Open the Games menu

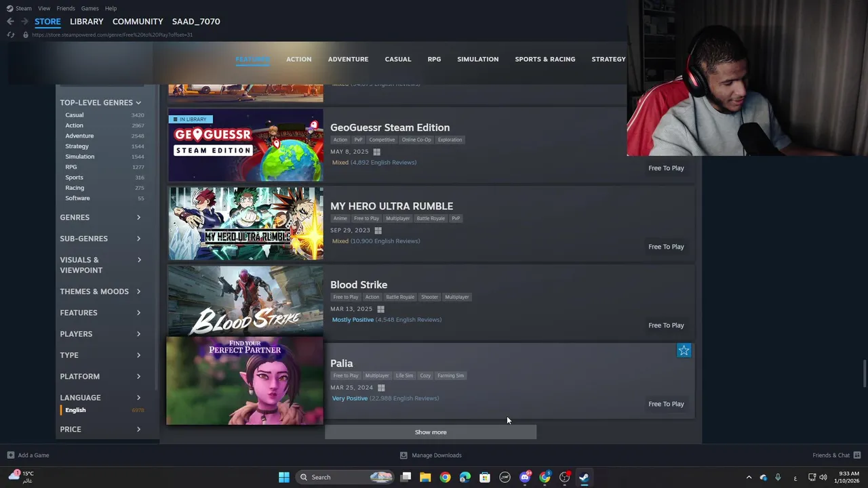90,8
